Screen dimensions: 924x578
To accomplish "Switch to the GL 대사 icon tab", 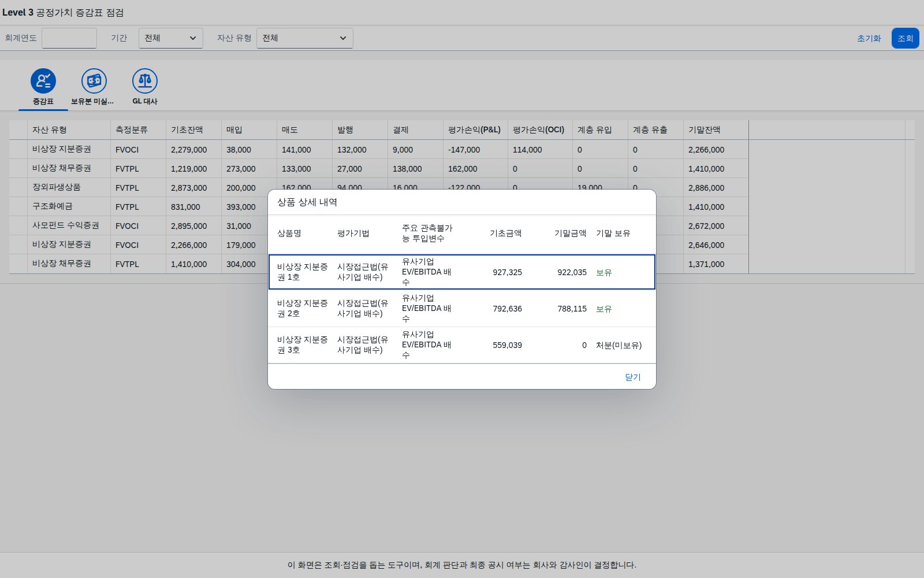I will point(144,87).
